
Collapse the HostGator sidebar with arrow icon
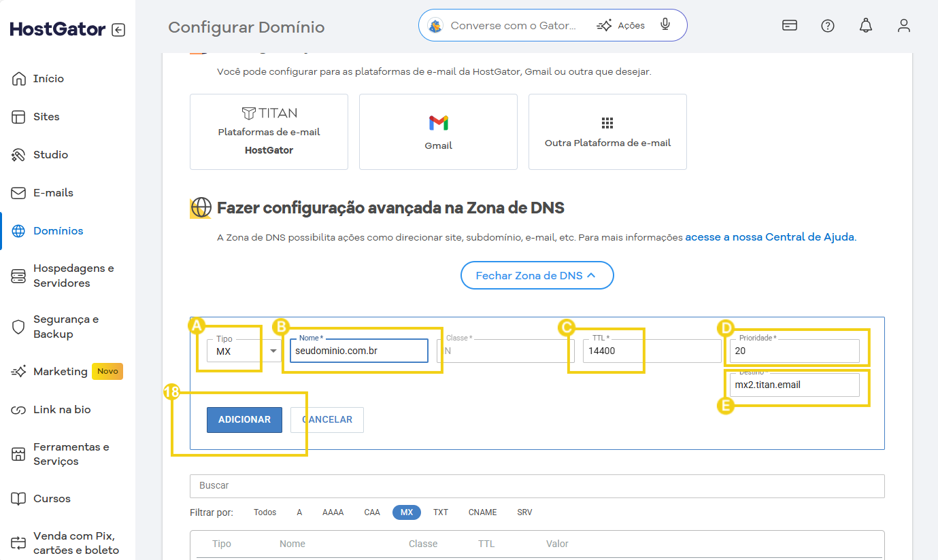coord(118,30)
